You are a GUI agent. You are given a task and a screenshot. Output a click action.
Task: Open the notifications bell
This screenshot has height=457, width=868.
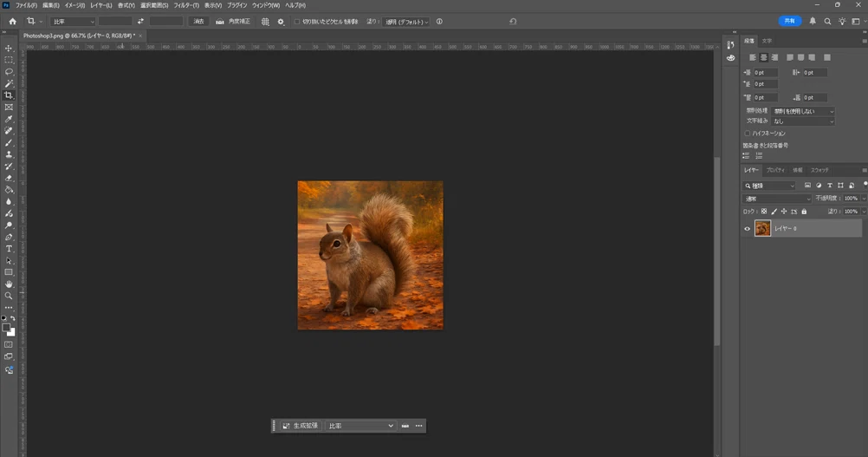tap(813, 21)
